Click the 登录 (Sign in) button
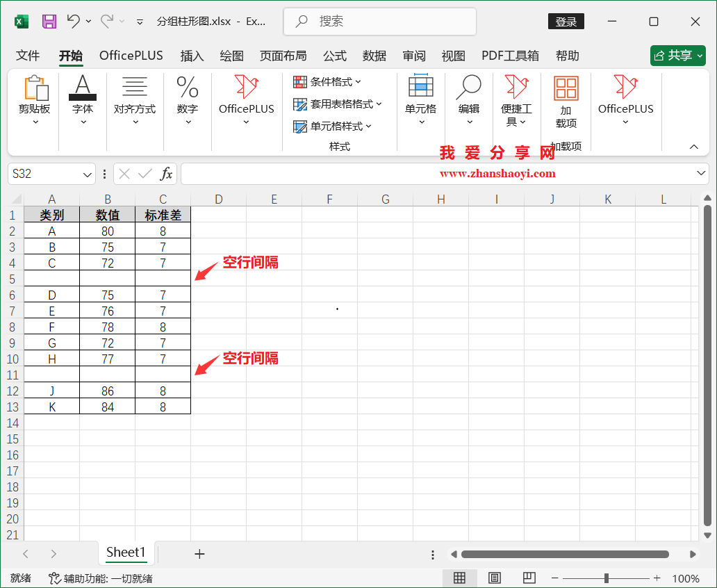 click(x=566, y=21)
